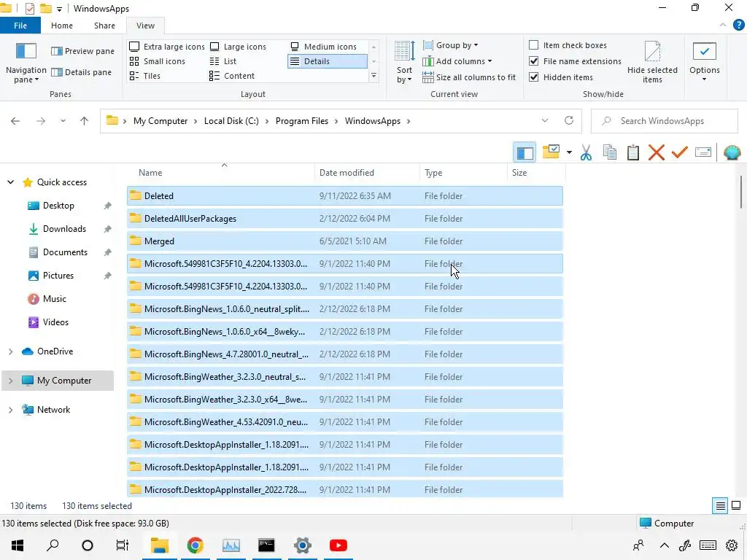Expand the Layout gallery more arrow
This screenshot has width=747, height=560.
[374, 76]
